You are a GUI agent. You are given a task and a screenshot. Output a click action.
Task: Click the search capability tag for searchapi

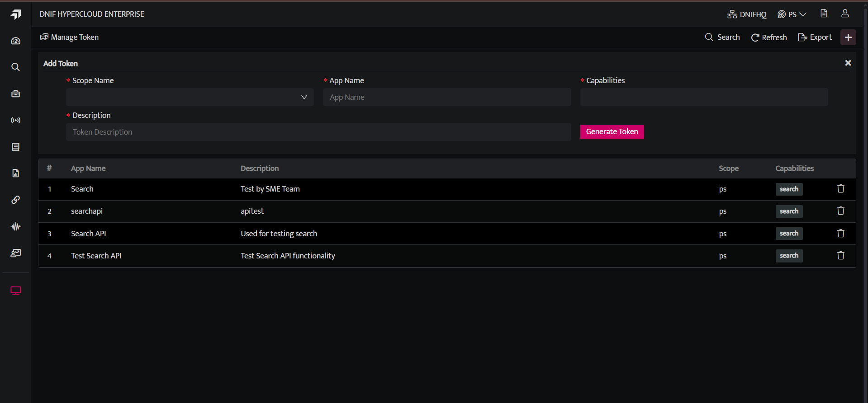(789, 211)
